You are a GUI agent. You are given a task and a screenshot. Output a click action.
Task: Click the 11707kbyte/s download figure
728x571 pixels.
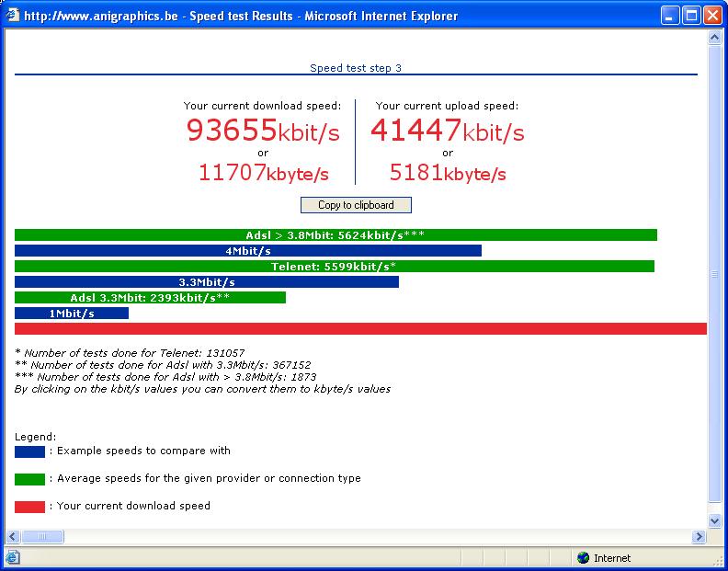pyautogui.click(x=263, y=172)
